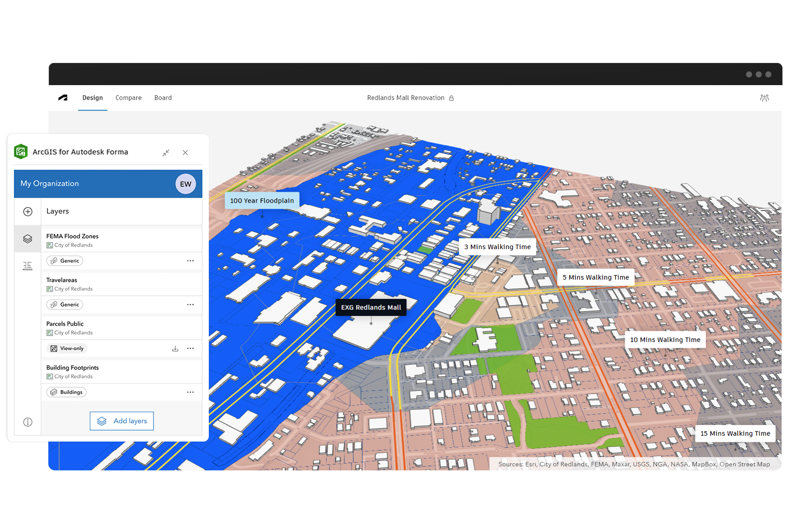This screenshot has height=532, width=798.
Task: Open more options for Travelareas layer
Action: pyautogui.click(x=190, y=305)
